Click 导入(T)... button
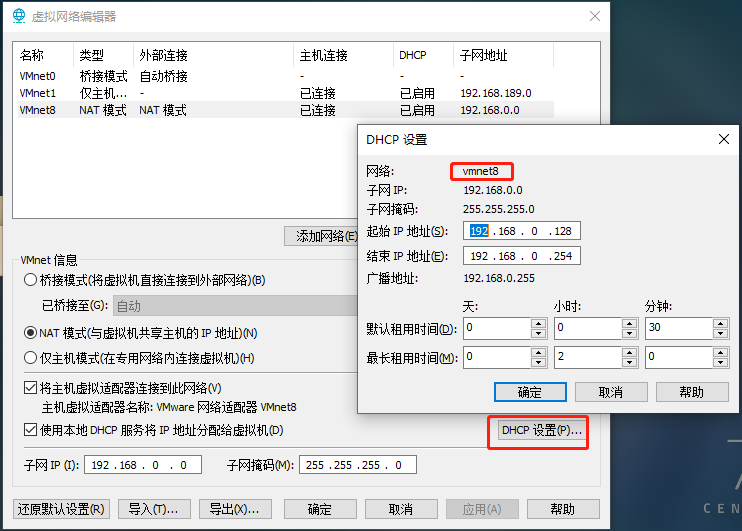This screenshot has width=742, height=531. (154, 509)
